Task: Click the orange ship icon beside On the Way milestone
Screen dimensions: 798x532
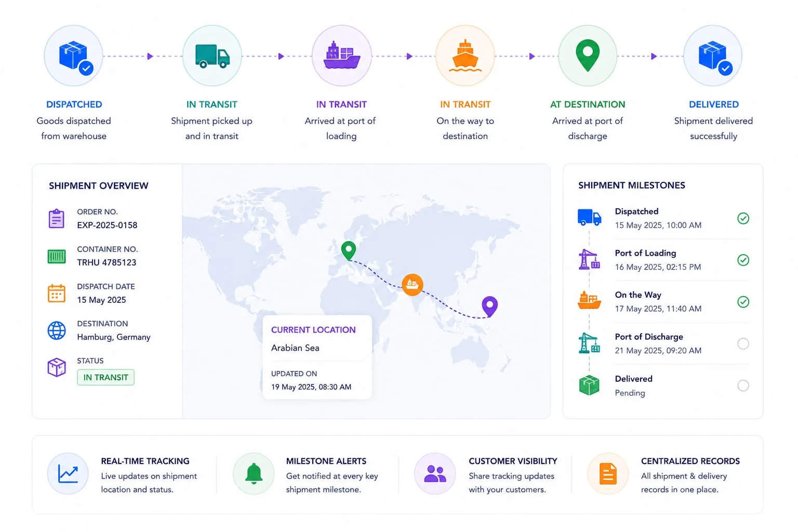Action: tap(589, 300)
